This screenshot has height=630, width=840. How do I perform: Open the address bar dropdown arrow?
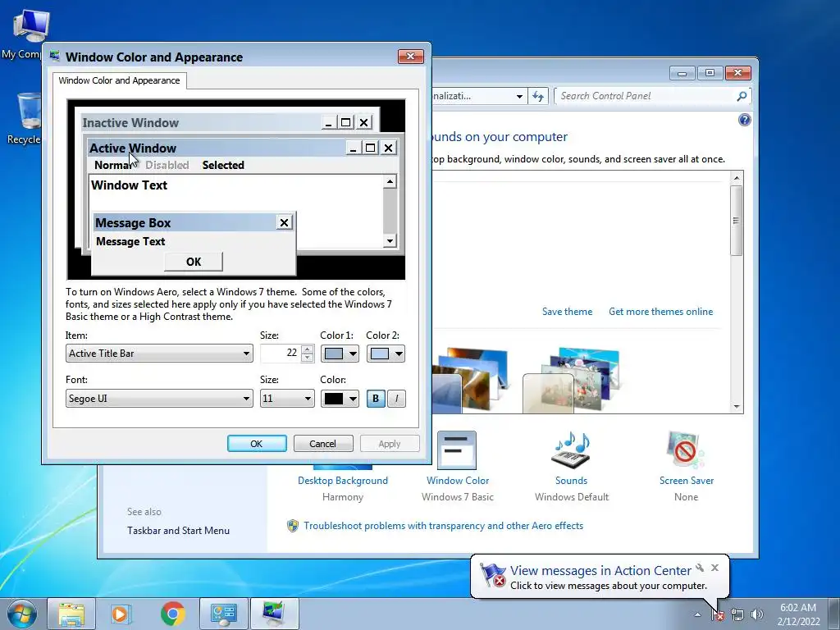[519, 97]
